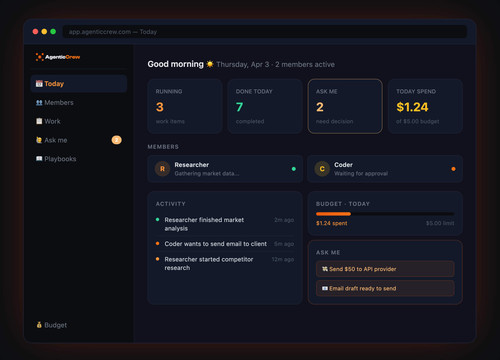The width and height of the screenshot is (500, 360).
Task: Go to the Work section
Action: 79,121
